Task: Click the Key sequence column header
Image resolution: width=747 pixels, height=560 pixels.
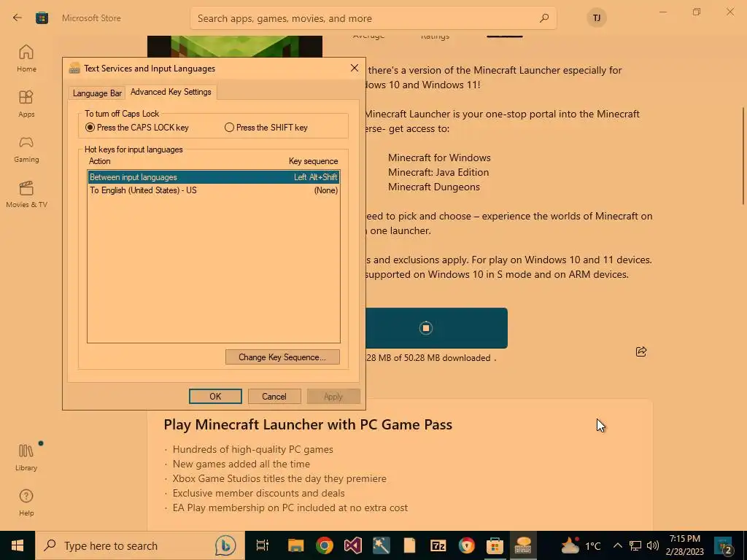Action: coord(313,161)
